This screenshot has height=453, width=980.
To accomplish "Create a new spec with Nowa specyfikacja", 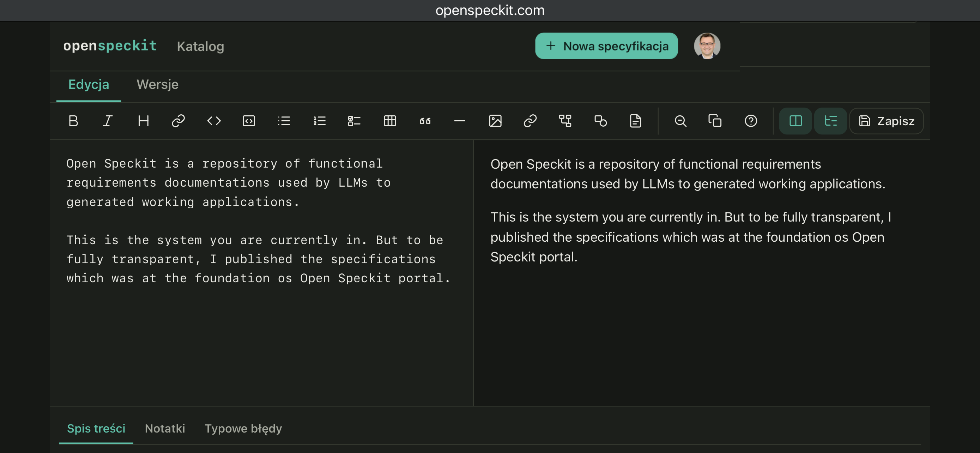I will [606, 46].
